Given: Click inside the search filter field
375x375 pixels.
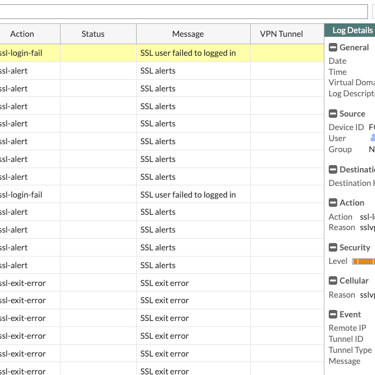Looking at the screenshot, I should click(x=183, y=11).
